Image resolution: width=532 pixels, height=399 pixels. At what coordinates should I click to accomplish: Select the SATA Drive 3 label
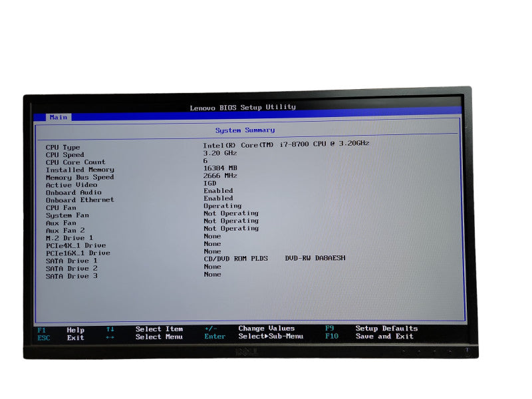pos(72,276)
